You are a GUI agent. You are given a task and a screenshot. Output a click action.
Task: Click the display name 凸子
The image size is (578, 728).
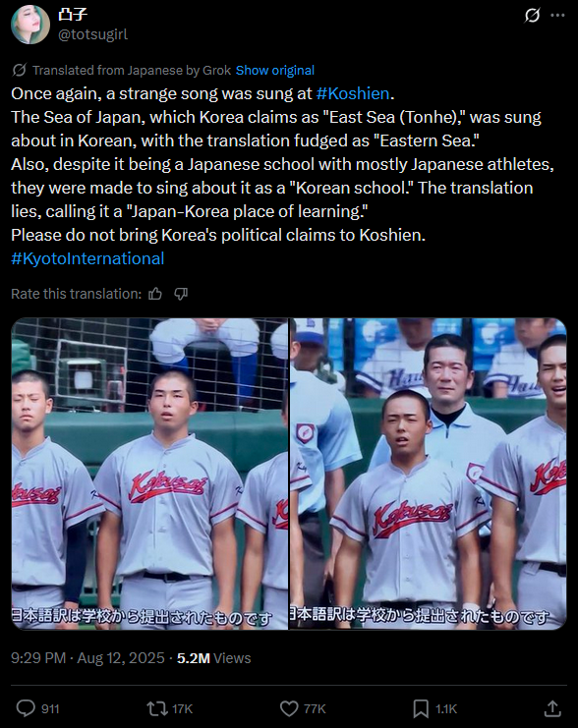(x=73, y=15)
